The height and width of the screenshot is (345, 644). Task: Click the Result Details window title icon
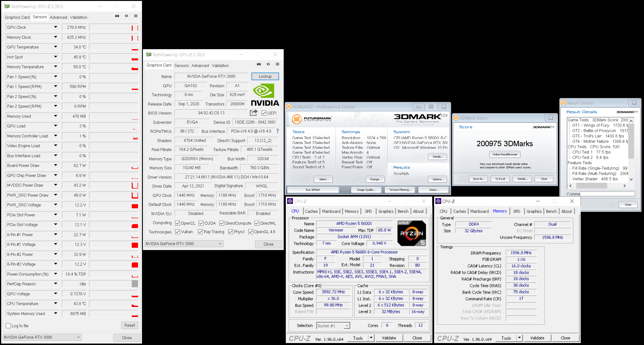[x=563, y=103]
